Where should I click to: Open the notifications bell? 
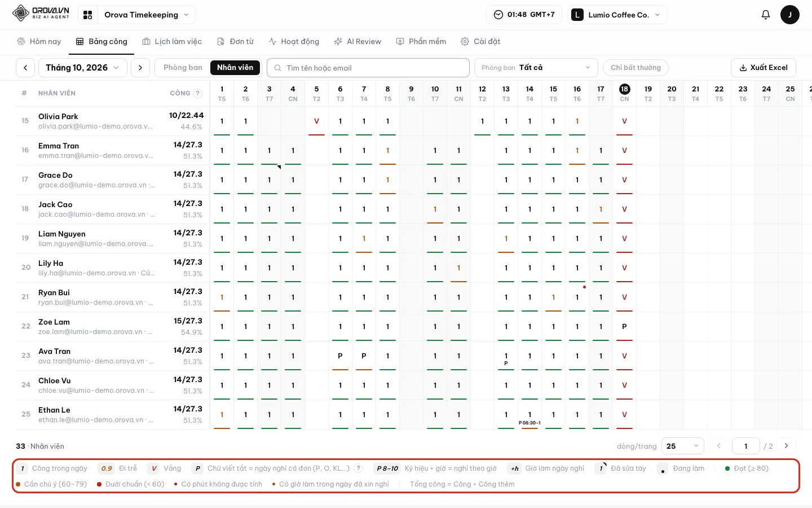765,15
